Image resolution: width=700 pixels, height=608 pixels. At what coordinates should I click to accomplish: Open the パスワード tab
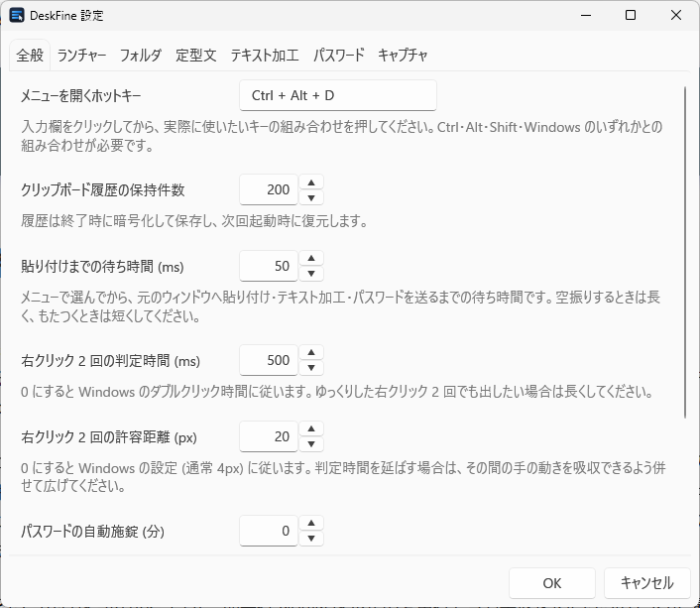pos(339,56)
